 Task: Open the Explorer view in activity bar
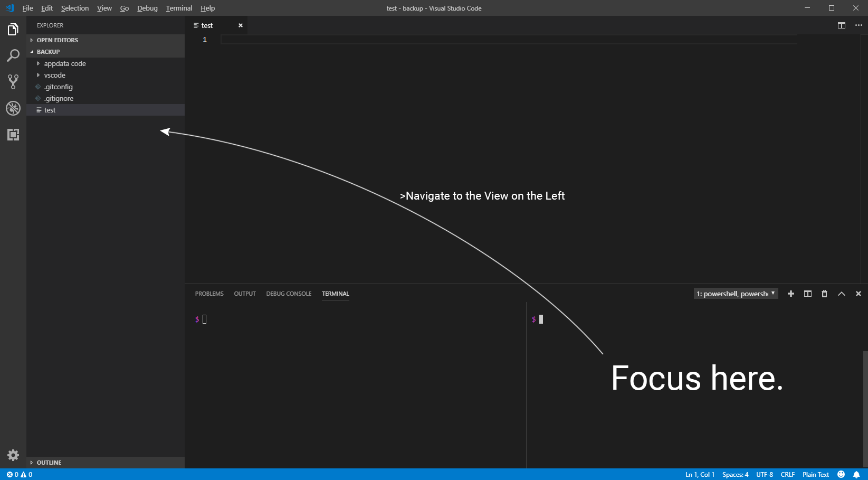[x=13, y=30]
